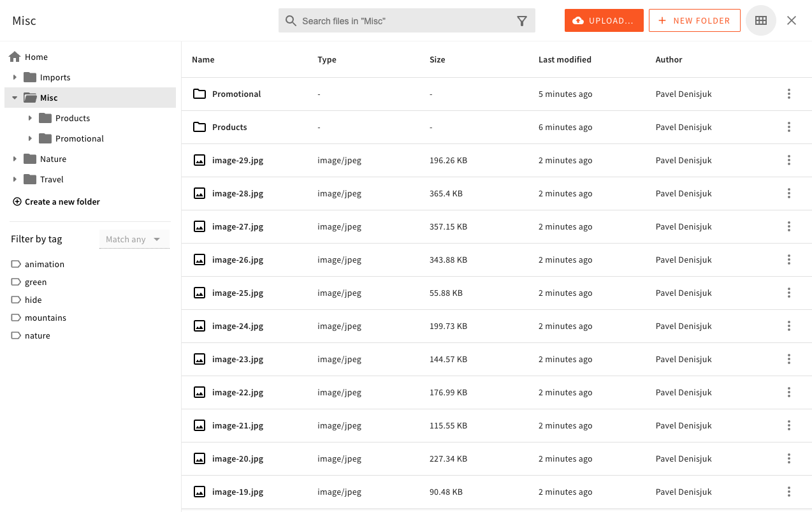This screenshot has height=512, width=812.
Task: Expand the Imports folder tree
Action: pyautogui.click(x=15, y=77)
